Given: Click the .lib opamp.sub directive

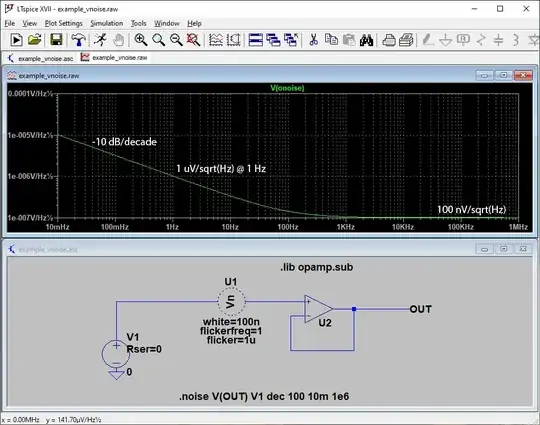Looking at the screenshot, I should 316,267.
